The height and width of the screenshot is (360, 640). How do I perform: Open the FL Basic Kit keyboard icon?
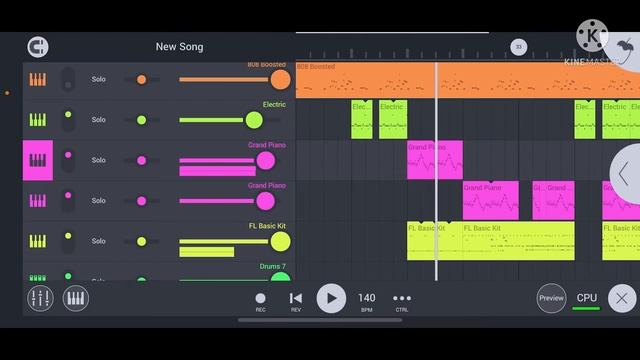pos(38,241)
